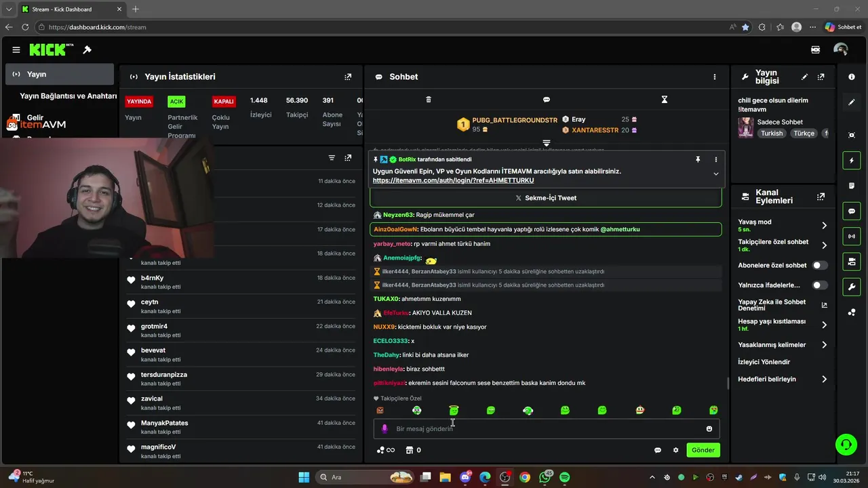Show hidden system tray icons

[x=652, y=477]
